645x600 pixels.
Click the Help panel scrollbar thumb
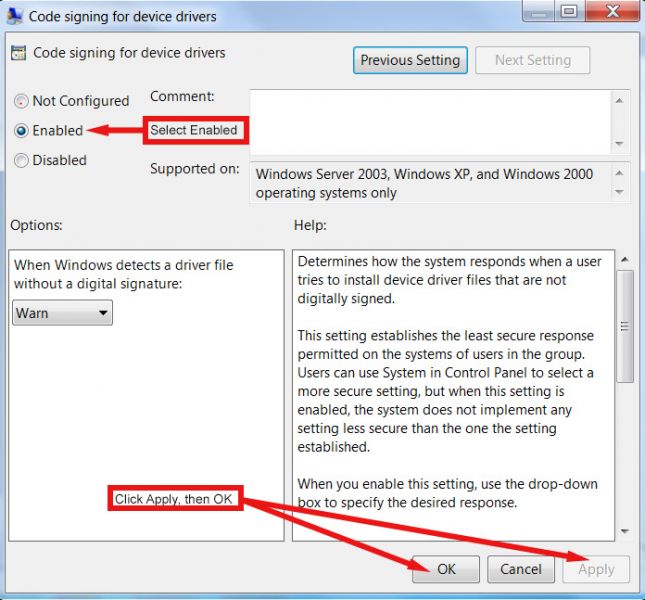[625, 325]
